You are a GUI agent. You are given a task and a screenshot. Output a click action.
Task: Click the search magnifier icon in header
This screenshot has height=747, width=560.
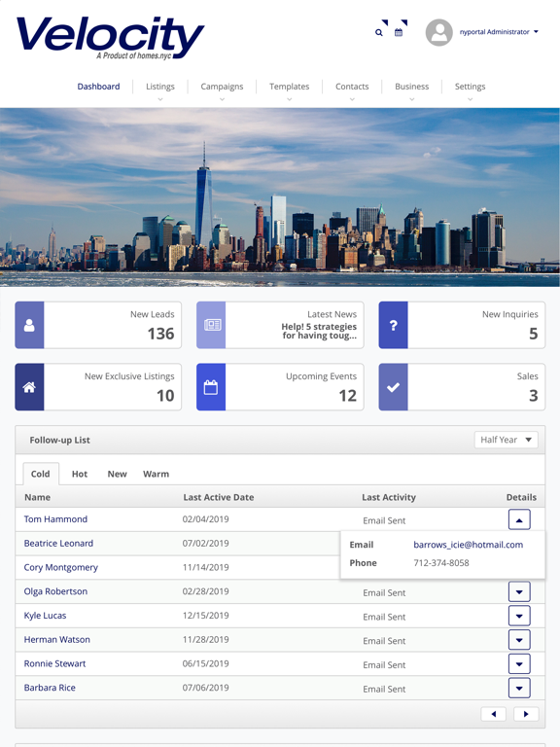378,32
